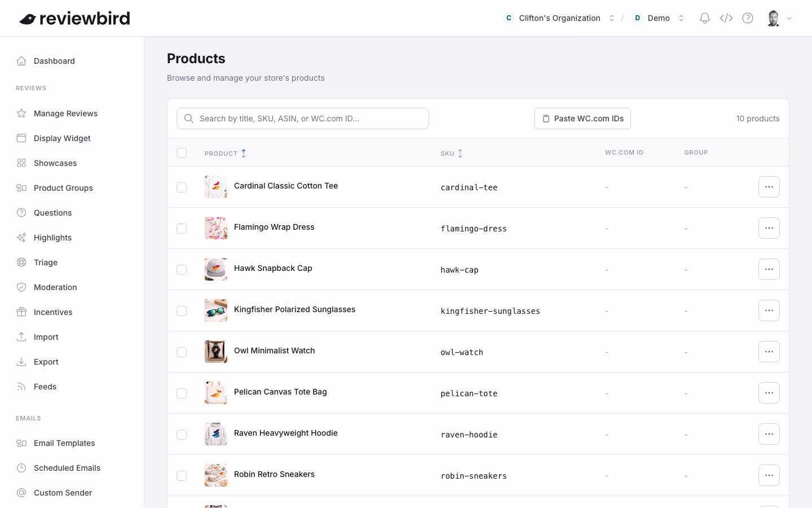
Task: Open Flamingo Wrap Dress product link
Action: coord(274,227)
